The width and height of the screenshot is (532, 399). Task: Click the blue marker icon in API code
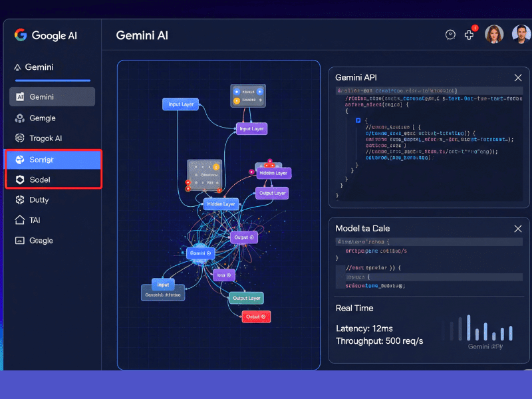(358, 120)
